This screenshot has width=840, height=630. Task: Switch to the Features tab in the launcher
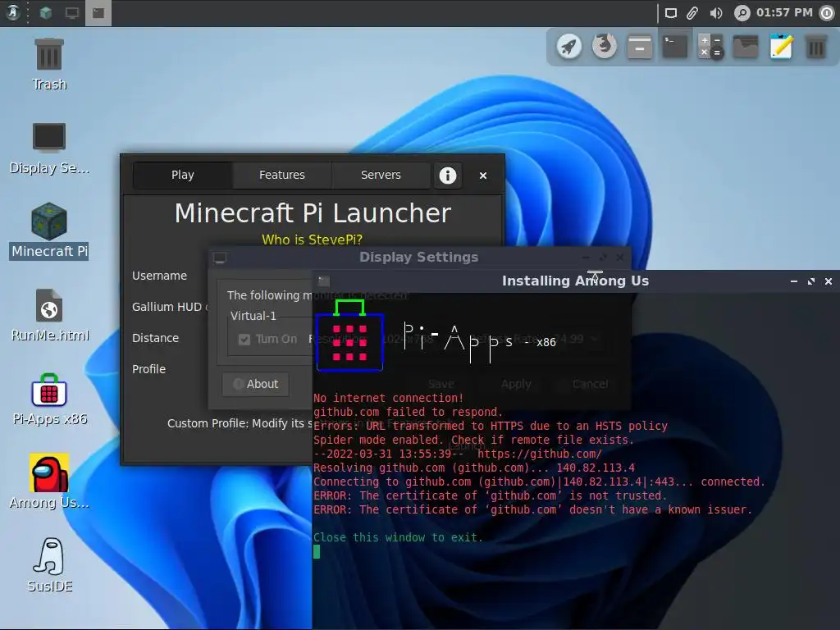(282, 176)
